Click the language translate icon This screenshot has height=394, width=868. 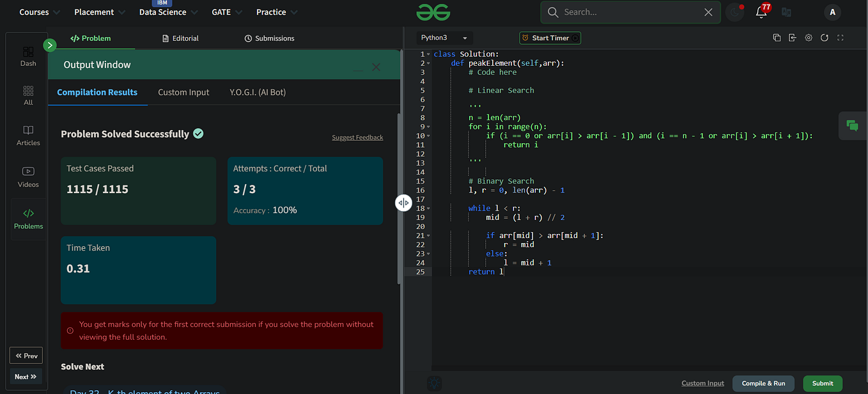point(786,12)
